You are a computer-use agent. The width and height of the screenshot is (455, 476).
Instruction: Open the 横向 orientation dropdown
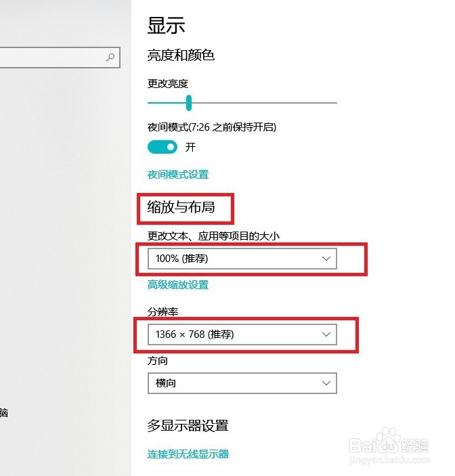pyautogui.click(x=242, y=383)
